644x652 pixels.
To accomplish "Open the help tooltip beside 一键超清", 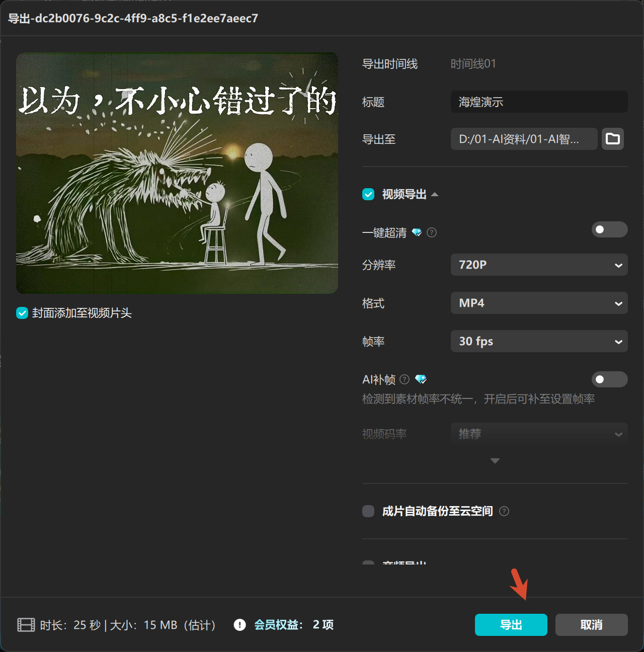I will pyautogui.click(x=431, y=232).
